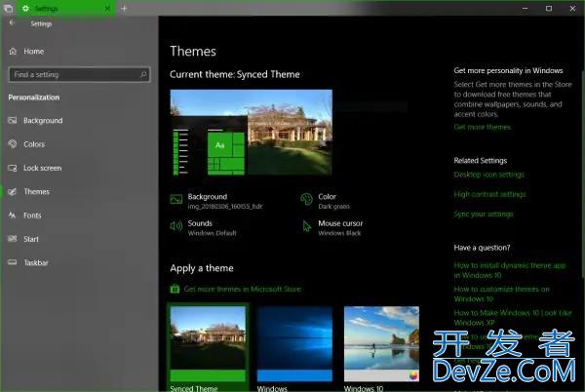Click the Mouse cursor pointer icon
Image resolution: width=585 pixels, height=392 pixels.
coord(307,226)
